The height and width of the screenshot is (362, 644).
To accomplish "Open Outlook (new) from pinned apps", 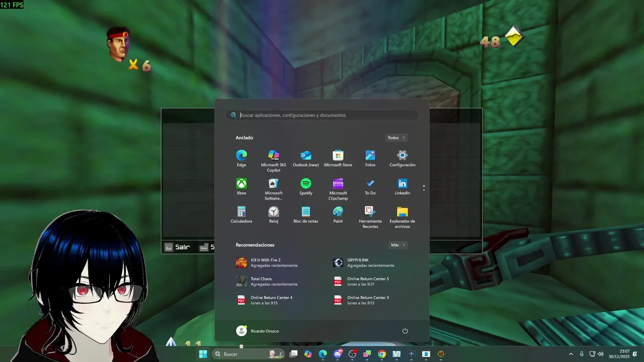I will tap(306, 158).
